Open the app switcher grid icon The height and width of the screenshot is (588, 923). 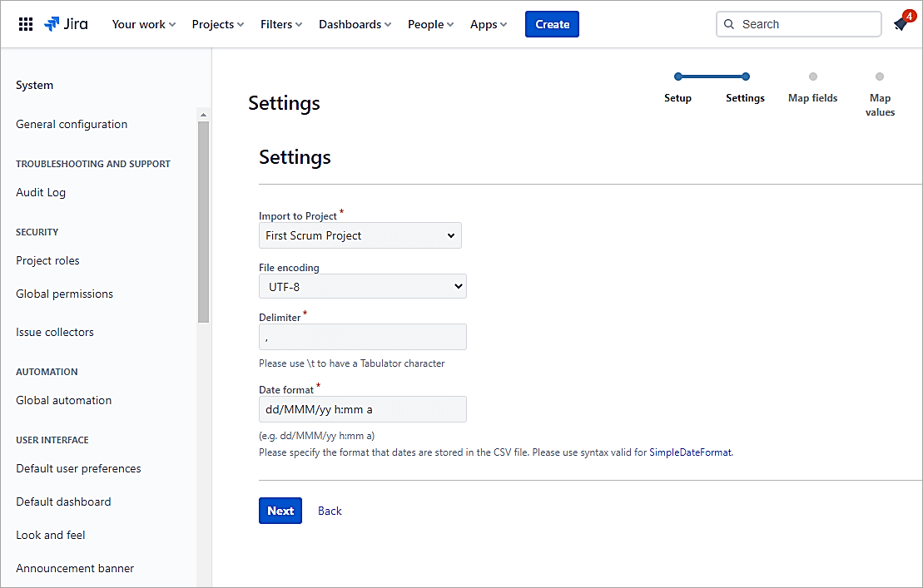tap(25, 24)
